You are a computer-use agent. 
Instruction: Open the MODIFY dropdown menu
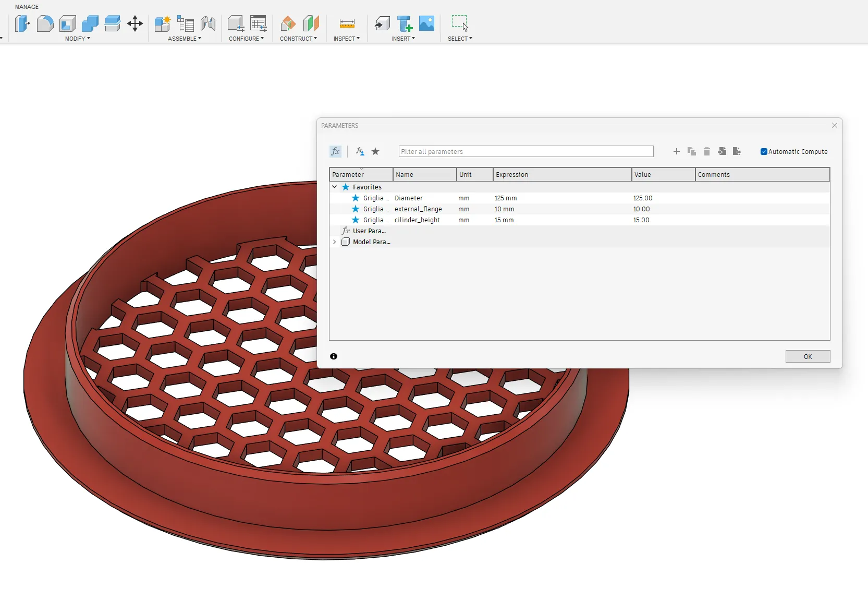(x=78, y=39)
